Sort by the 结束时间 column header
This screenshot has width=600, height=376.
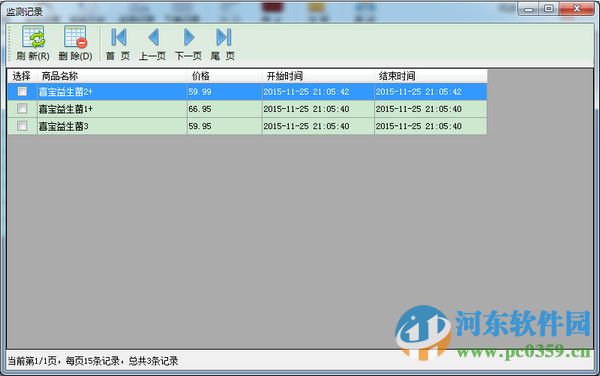point(431,76)
